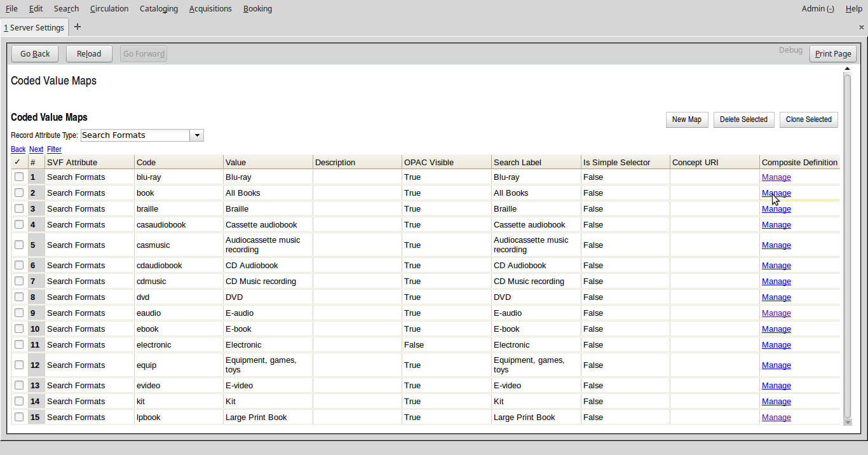Tick checkbox for row 1 blu-ray
The image size is (868, 455).
tap(19, 177)
